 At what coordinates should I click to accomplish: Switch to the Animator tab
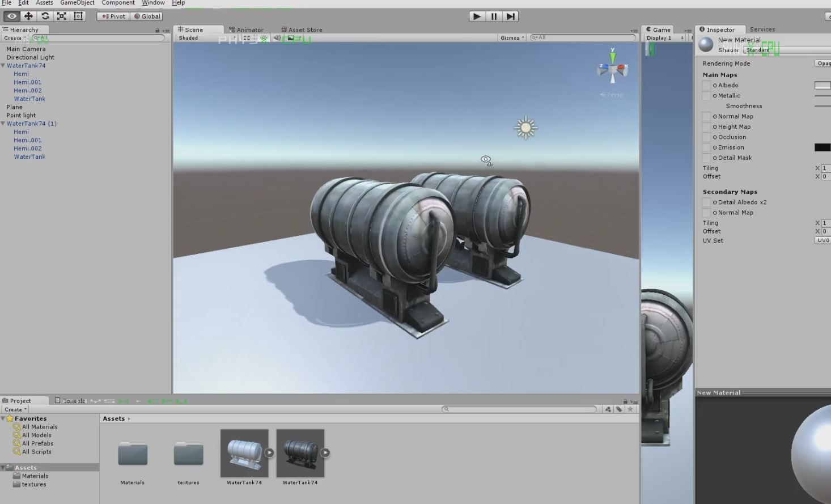(x=247, y=29)
